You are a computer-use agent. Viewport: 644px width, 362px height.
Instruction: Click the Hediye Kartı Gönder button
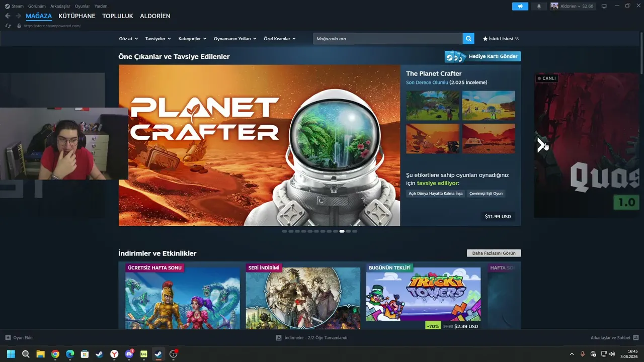[x=482, y=56]
